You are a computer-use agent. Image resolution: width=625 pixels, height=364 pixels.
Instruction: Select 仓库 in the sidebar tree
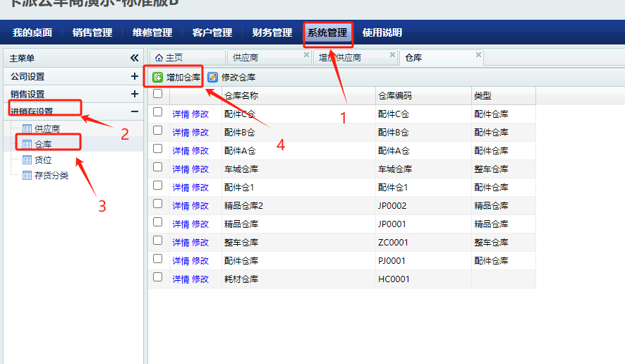pyautogui.click(x=43, y=145)
